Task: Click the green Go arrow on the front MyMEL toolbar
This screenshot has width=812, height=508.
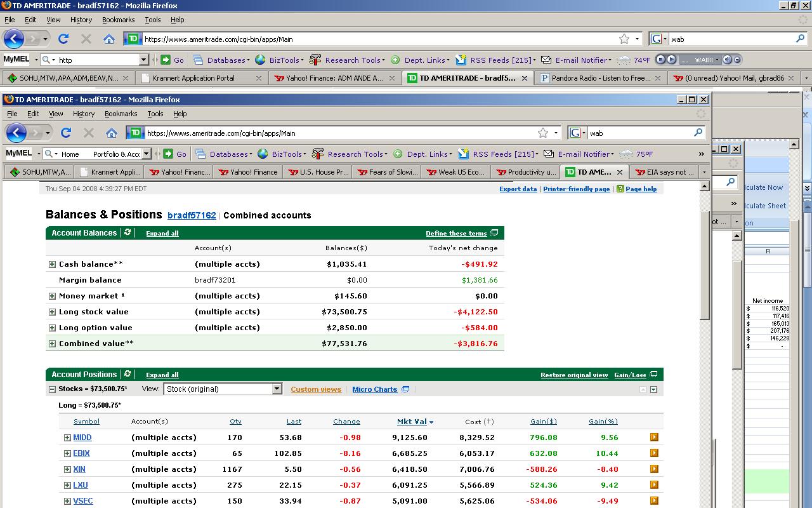Action: 168,154
